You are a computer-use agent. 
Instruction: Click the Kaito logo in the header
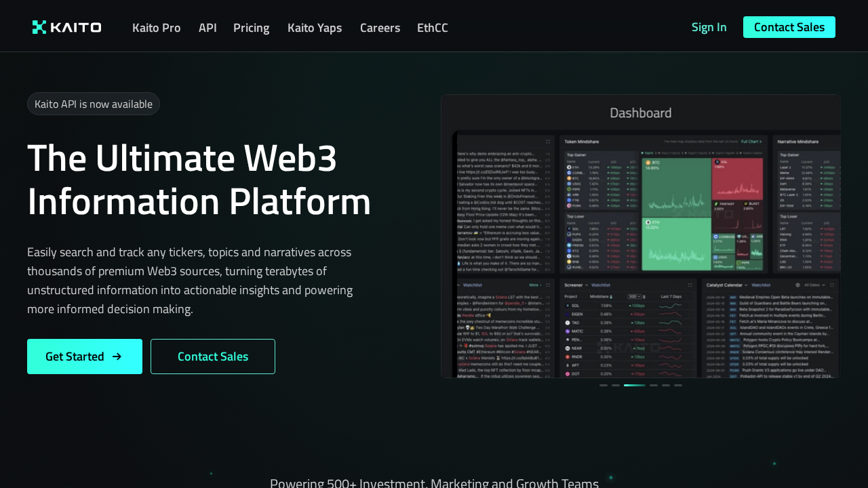coord(66,27)
